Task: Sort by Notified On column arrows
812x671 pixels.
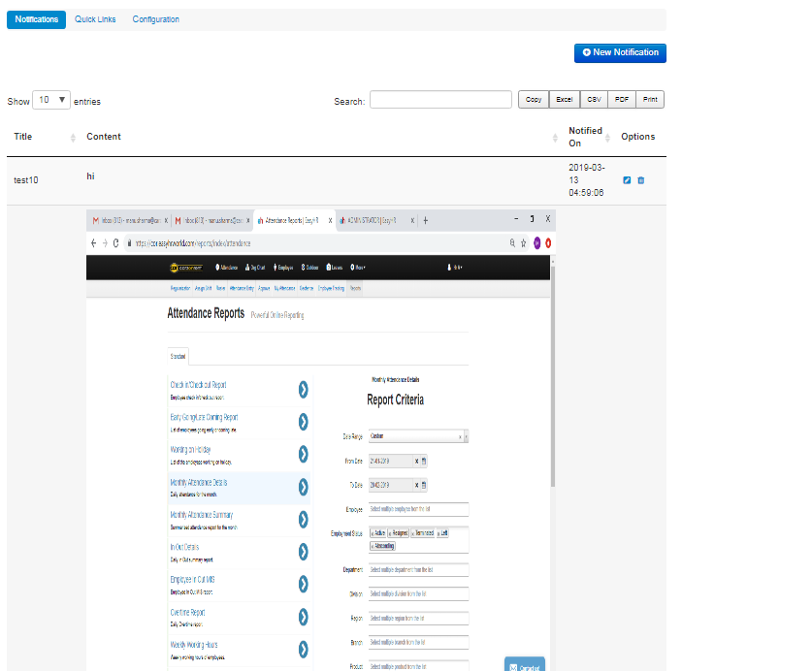Action: [x=611, y=138]
